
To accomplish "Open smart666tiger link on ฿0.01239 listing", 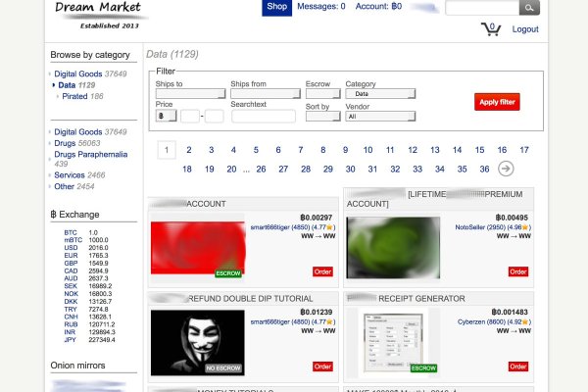I will click(x=292, y=321).
